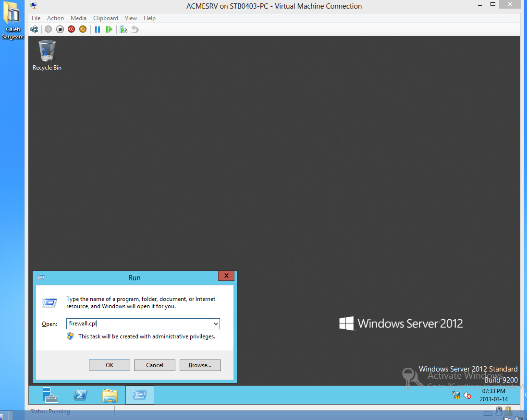Screen dimensions: 527x420
Task: Open the Action menu
Action: coord(55,18)
